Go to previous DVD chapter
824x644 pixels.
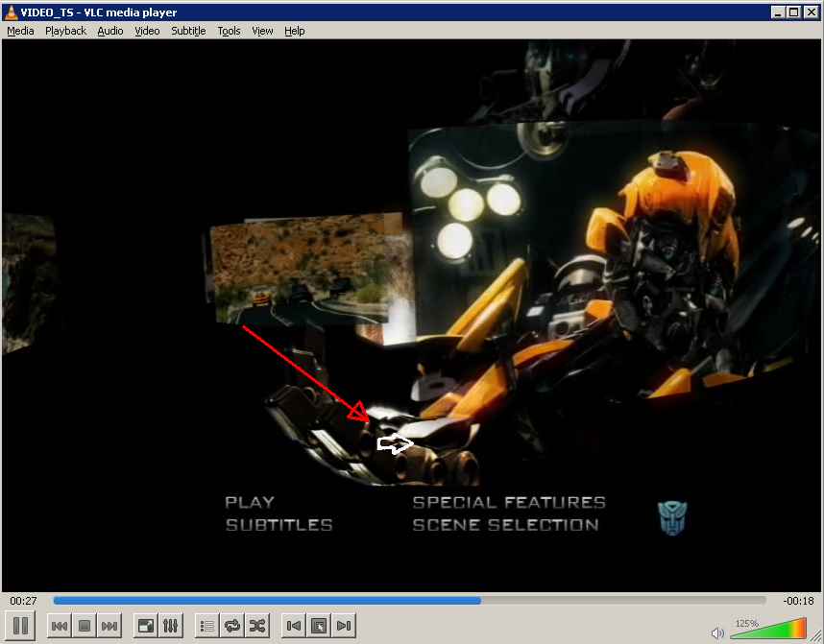point(294,626)
